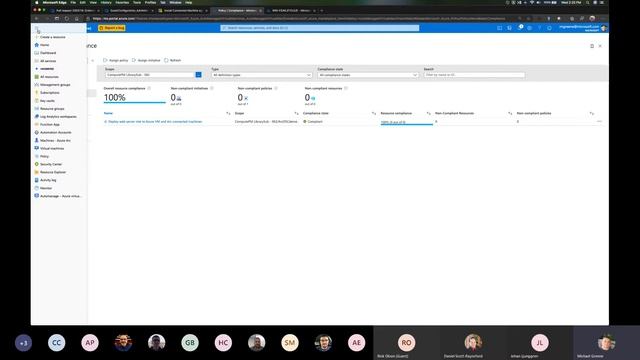
Task: Open Subscriptions in the sidebar
Action: click(49, 93)
